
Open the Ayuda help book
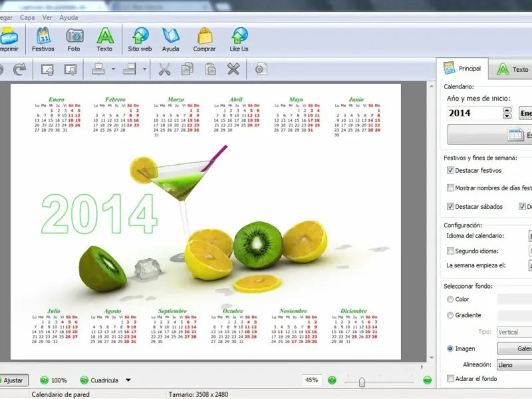[x=171, y=40]
